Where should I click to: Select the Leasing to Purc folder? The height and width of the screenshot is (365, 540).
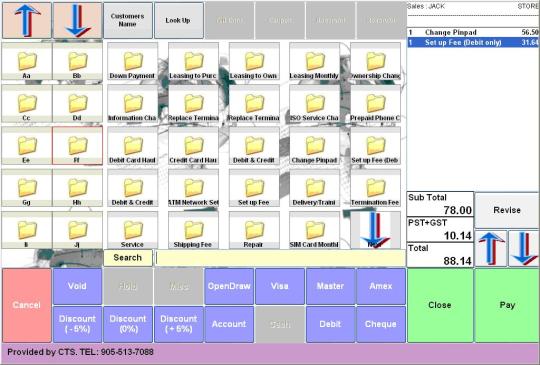(x=193, y=62)
